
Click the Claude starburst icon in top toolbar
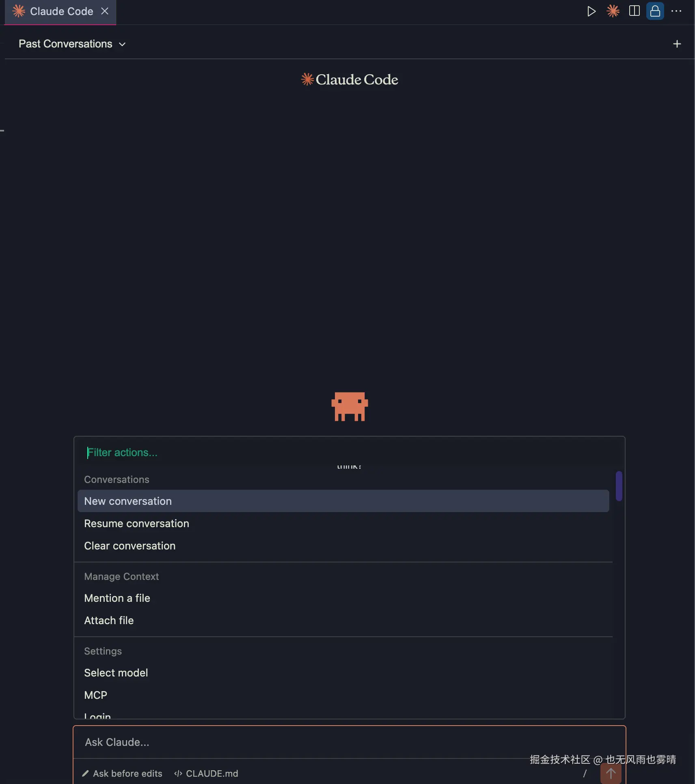pos(613,11)
